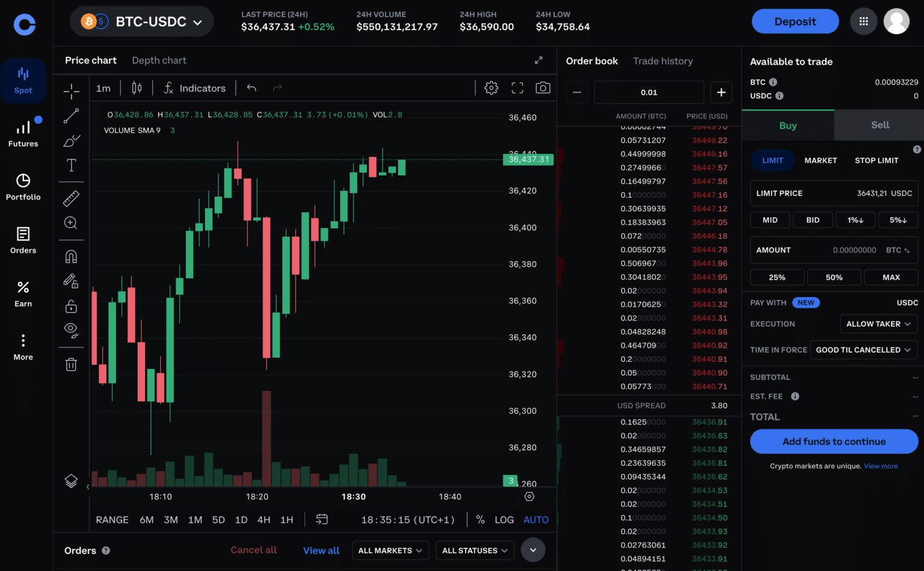Image resolution: width=924 pixels, height=571 pixels.
Task: Select the text annotation tool
Action: (x=71, y=165)
